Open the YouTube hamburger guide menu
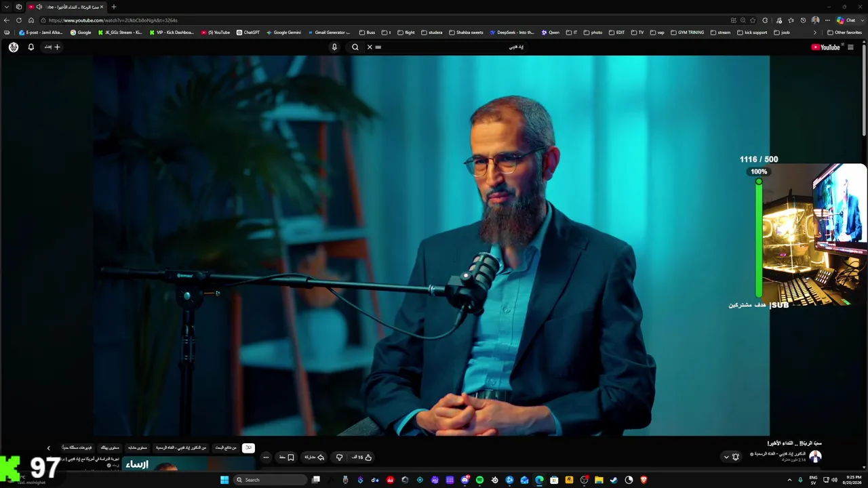The height and width of the screenshot is (488, 868). pyautogui.click(x=850, y=47)
